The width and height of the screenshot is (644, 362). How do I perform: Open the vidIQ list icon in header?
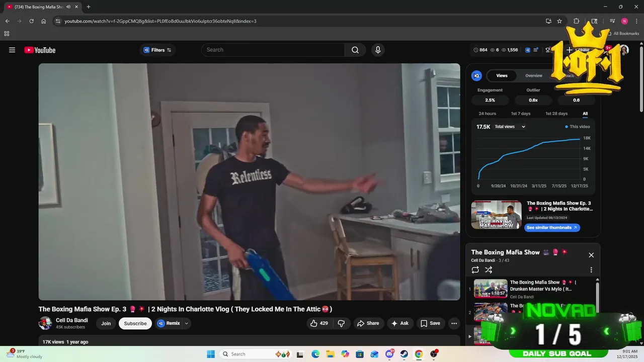tap(536, 50)
